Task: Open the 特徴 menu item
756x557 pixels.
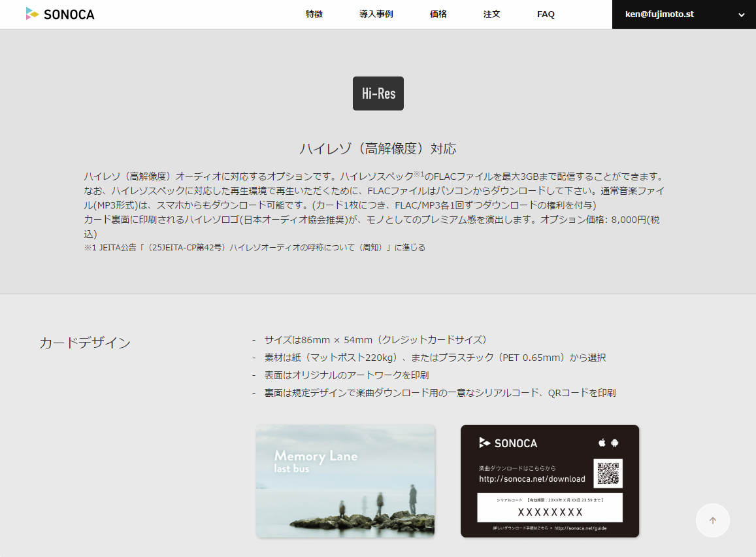Action: (x=314, y=14)
